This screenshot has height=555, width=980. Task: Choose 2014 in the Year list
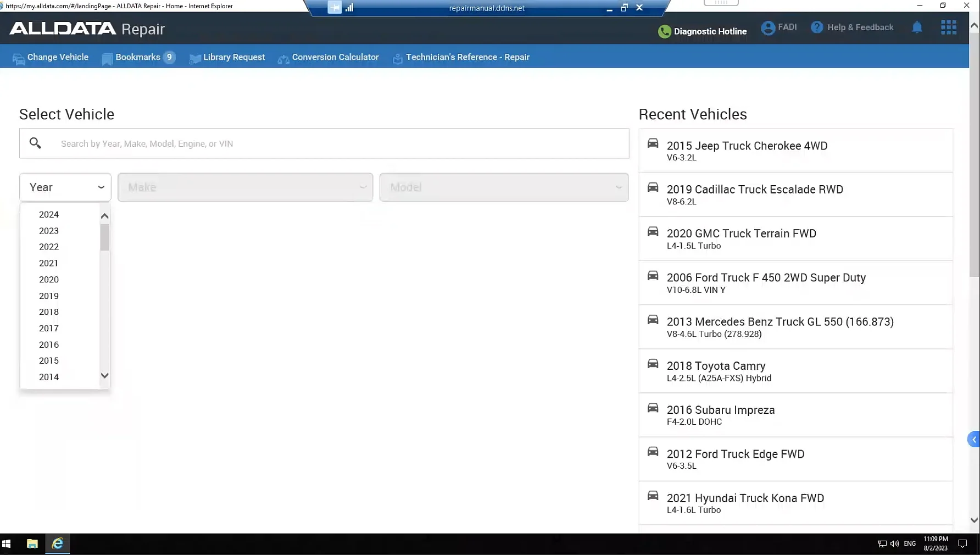coord(49,377)
